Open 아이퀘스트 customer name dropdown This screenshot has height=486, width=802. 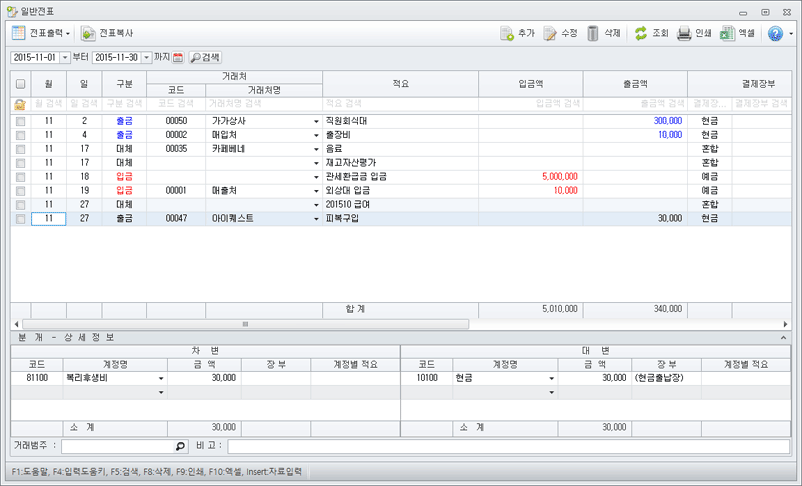[316, 218]
